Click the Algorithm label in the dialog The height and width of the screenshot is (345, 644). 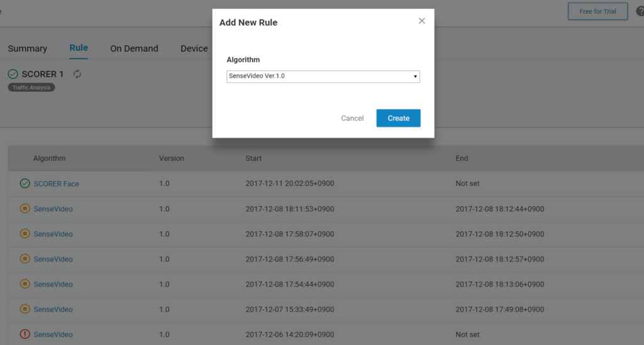[243, 60]
